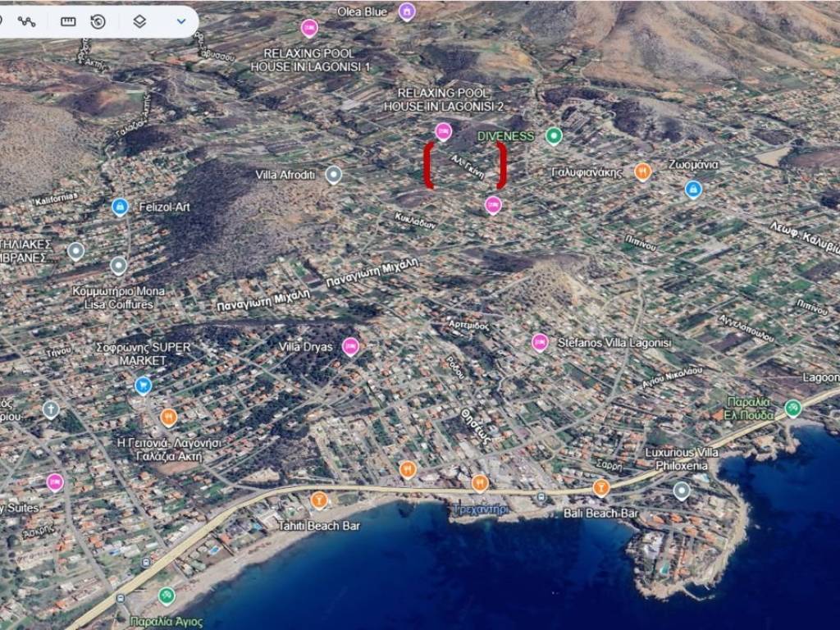Image resolution: width=840 pixels, height=630 pixels.
Task: Open historical imagery clock tool
Action: pyautogui.click(x=98, y=21)
